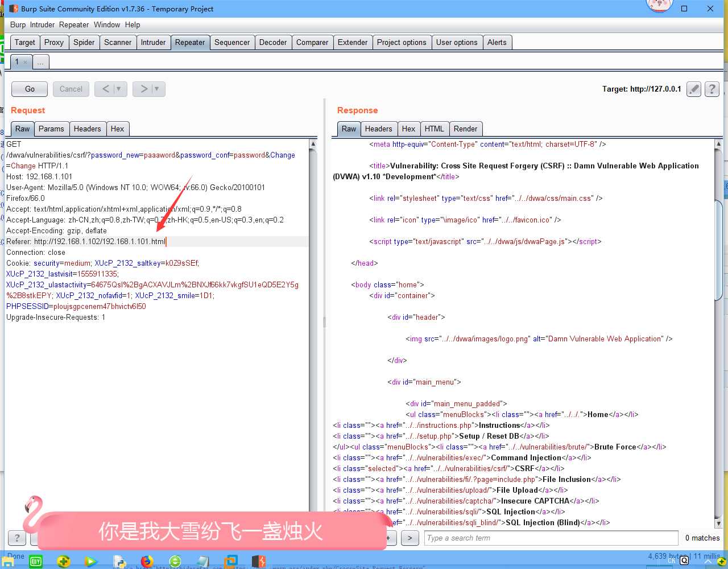The image size is (728, 569).
Task: Show response Hex tab
Action: tap(408, 129)
